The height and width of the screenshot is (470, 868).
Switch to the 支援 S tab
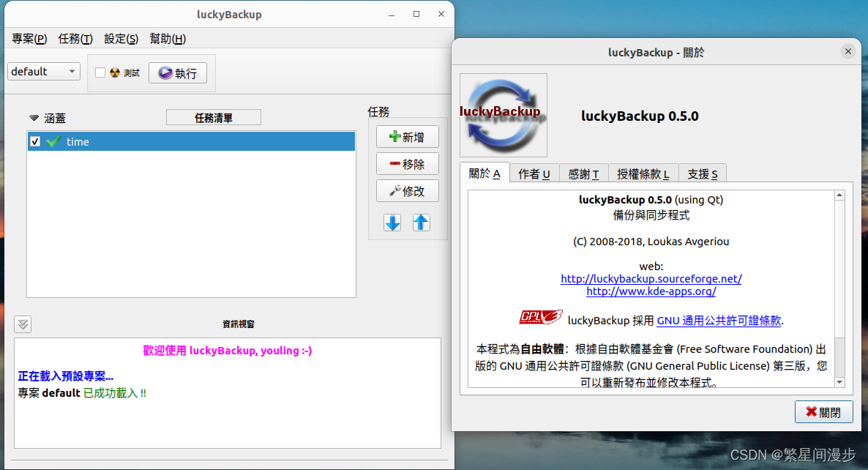click(703, 174)
